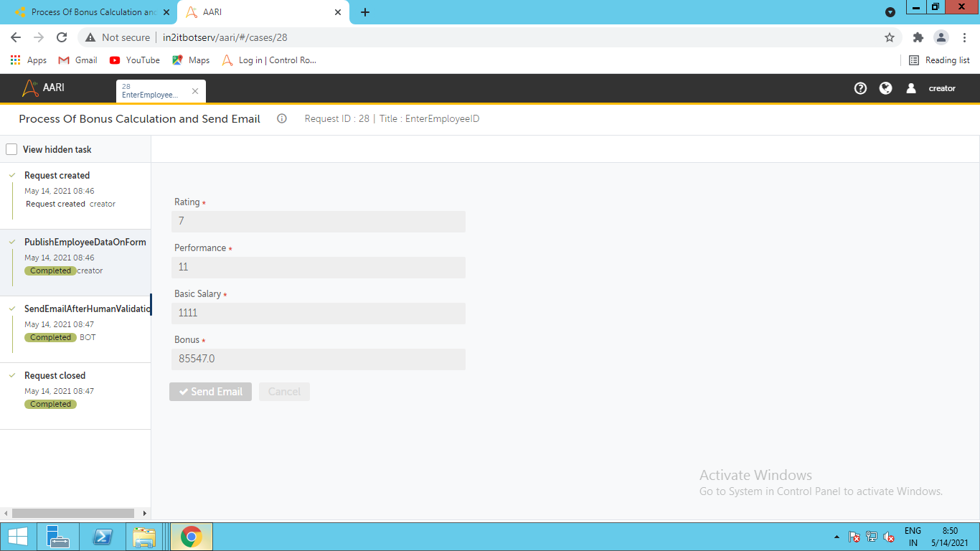Open the help question-mark icon
This screenshot has height=551, width=980.
coord(861,88)
